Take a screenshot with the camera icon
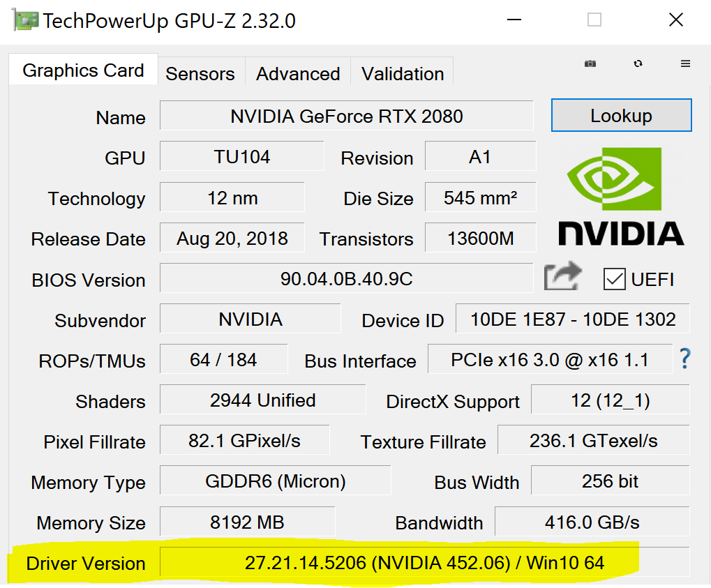Screen dimensions: 711x588 click(590, 64)
